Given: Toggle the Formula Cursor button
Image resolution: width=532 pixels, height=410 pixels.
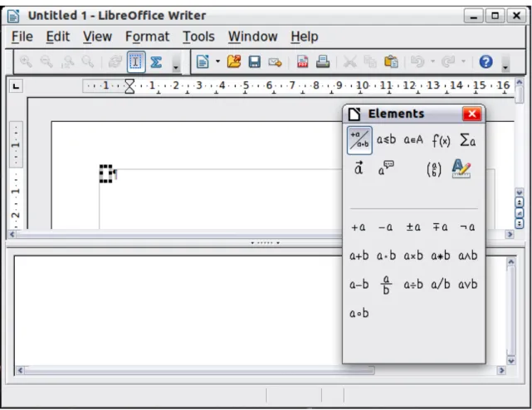Looking at the screenshot, I should 136,61.
